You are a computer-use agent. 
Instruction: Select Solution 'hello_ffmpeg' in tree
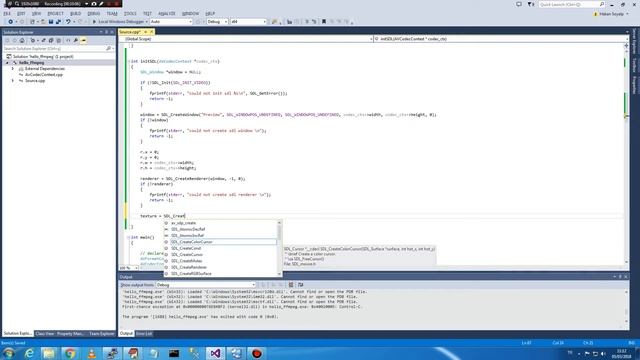point(43,57)
